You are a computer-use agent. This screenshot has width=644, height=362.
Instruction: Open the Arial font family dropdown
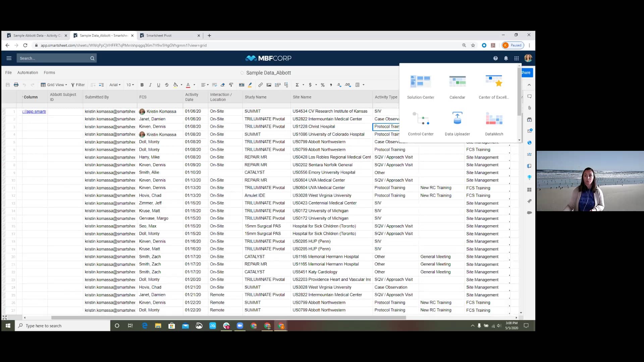[115, 85]
